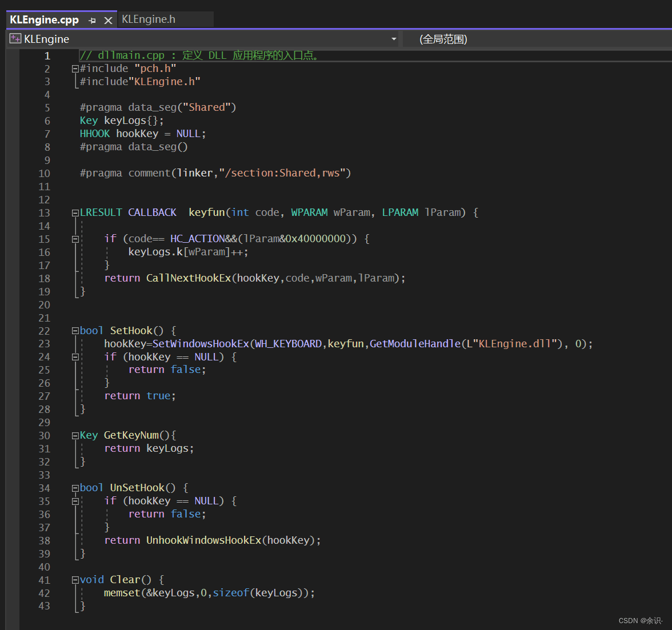Collapse the if block at line 15

tap(75, 239)
